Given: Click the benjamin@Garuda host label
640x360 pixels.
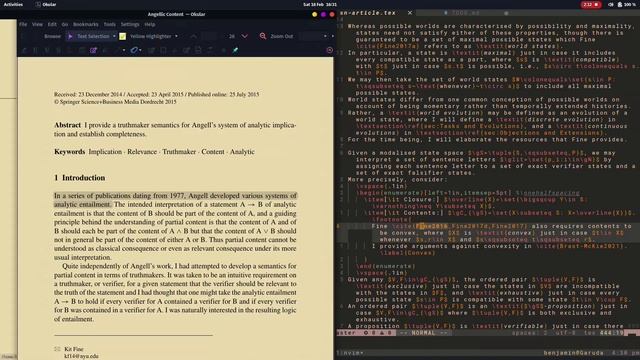Looking at the screenshot, I should tap(573, 353).
